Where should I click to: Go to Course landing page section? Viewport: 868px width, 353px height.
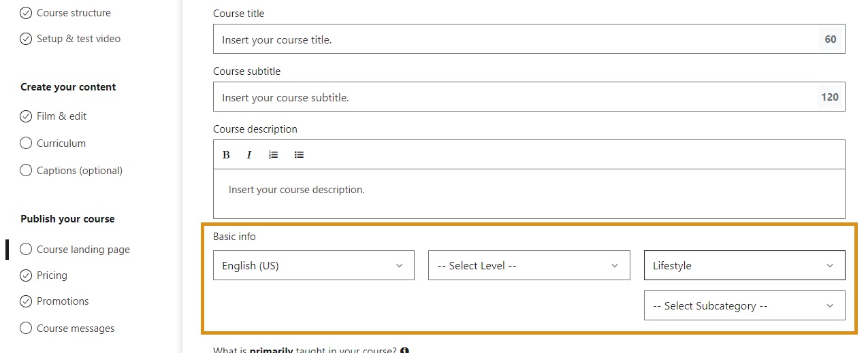pos(83,250)
